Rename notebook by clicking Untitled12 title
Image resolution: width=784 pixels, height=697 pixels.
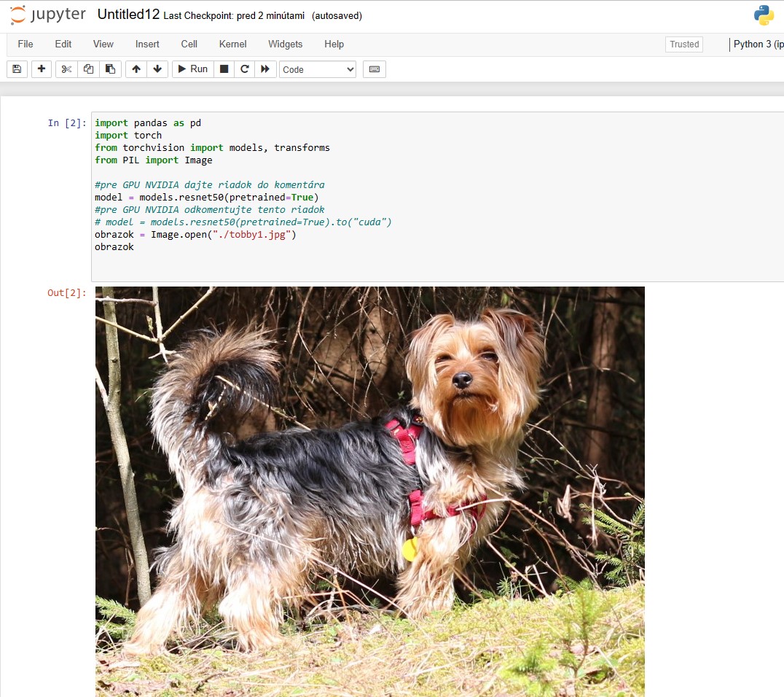(x=128, y=15)
